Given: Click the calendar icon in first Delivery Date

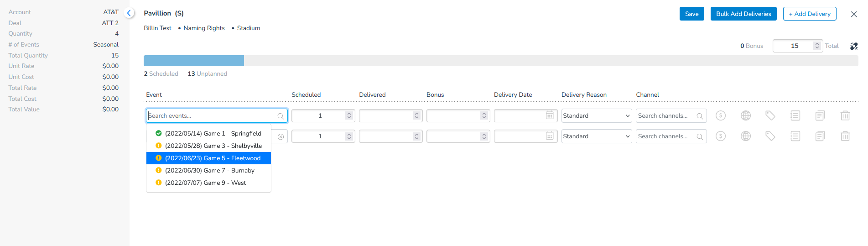Looking at the screenshot, I should (550, 115).
